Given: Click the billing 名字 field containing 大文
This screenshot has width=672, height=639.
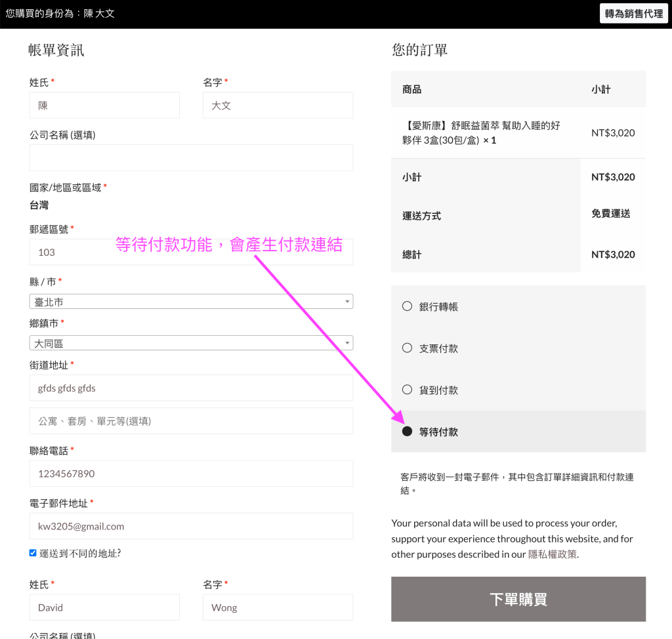Looking at the screenshot, I should (x=278, y=106).
